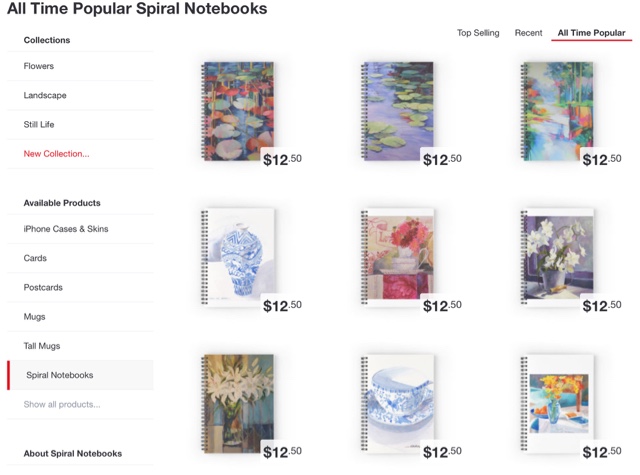Open the orange water lilies notebook
This screenshot has height=475, width=640.
(238, 111)
